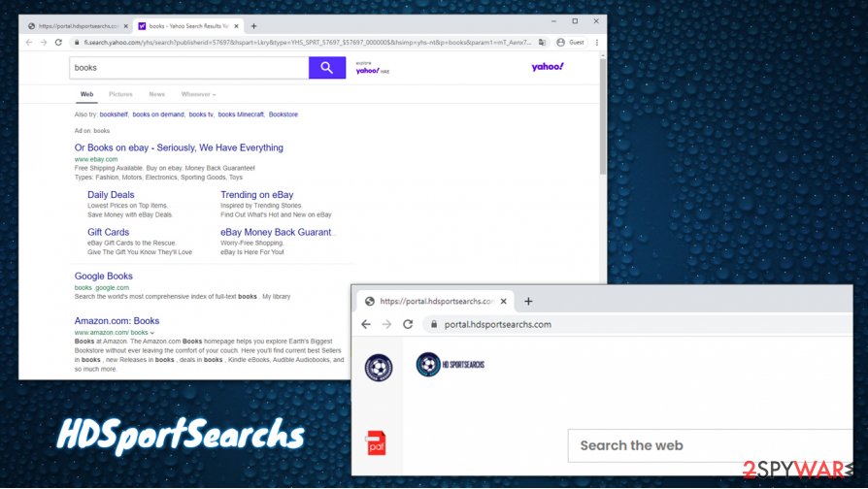This screenshot has width=868, height=489.
Task: Select the books - Yahoo Search Results browser tab
Action: [187, 26]
